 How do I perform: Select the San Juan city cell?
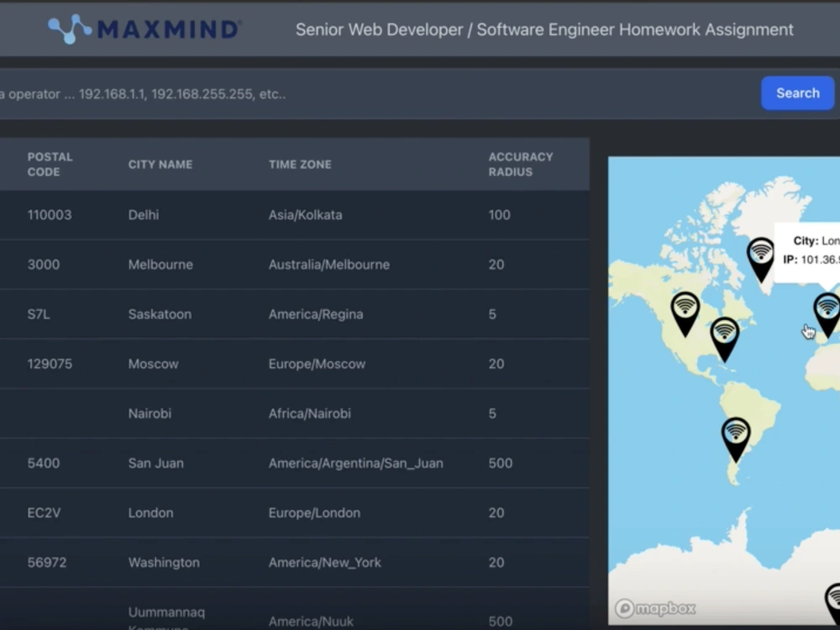pyautogui.click(x=156, y=464)
